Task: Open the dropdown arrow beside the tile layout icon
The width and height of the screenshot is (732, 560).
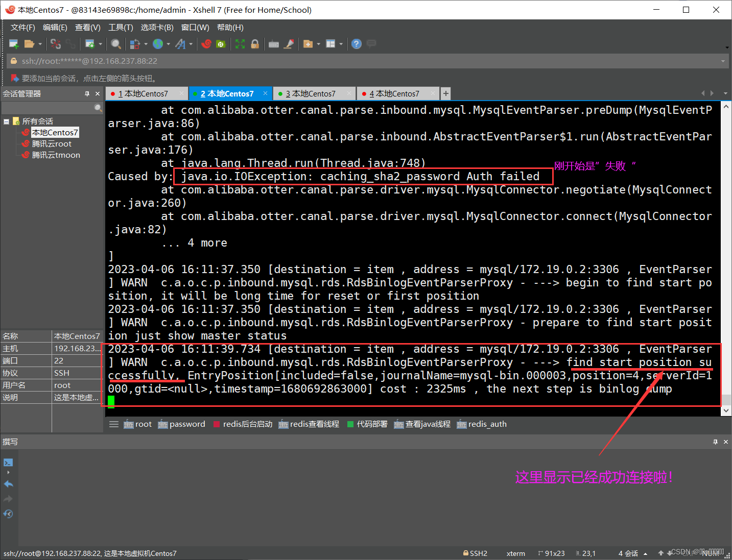Action: (x=340, y=44)
